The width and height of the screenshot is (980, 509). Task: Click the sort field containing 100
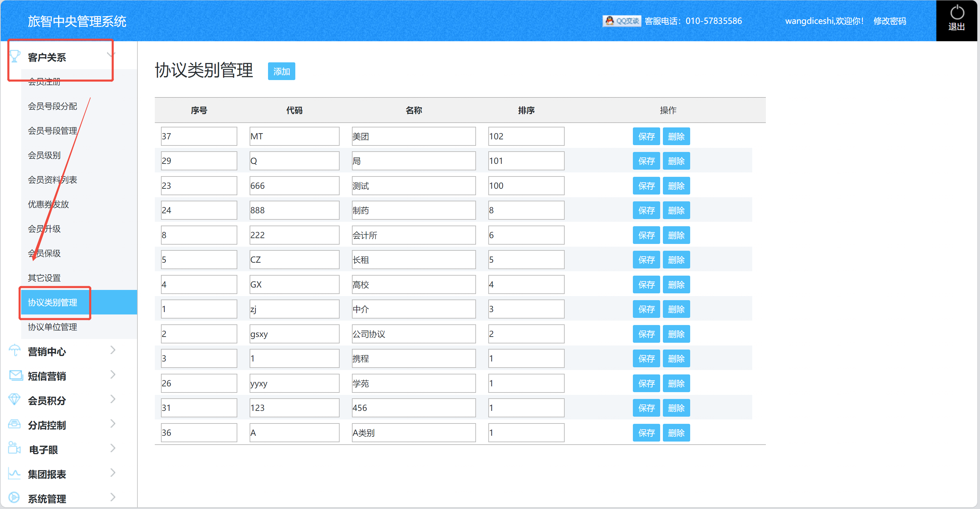pos(526,186)
